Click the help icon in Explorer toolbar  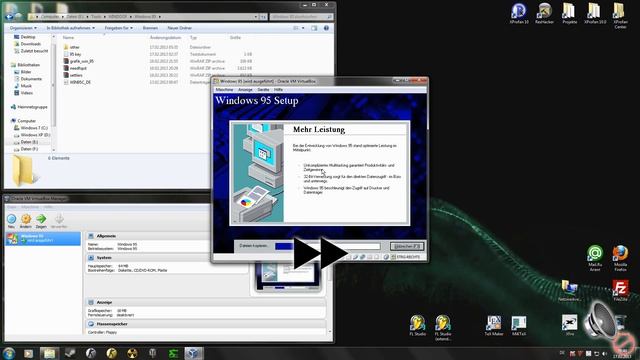[326, 28]
